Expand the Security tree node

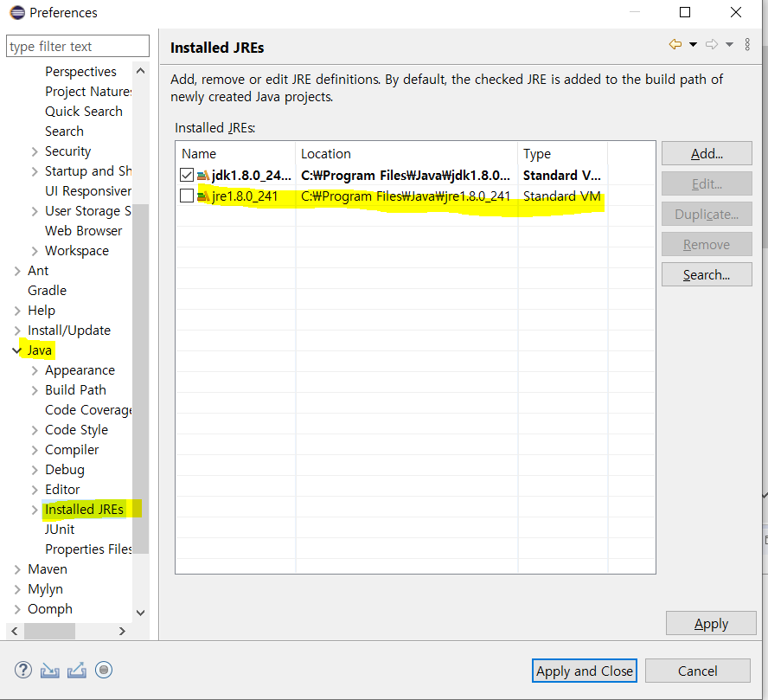35,152
